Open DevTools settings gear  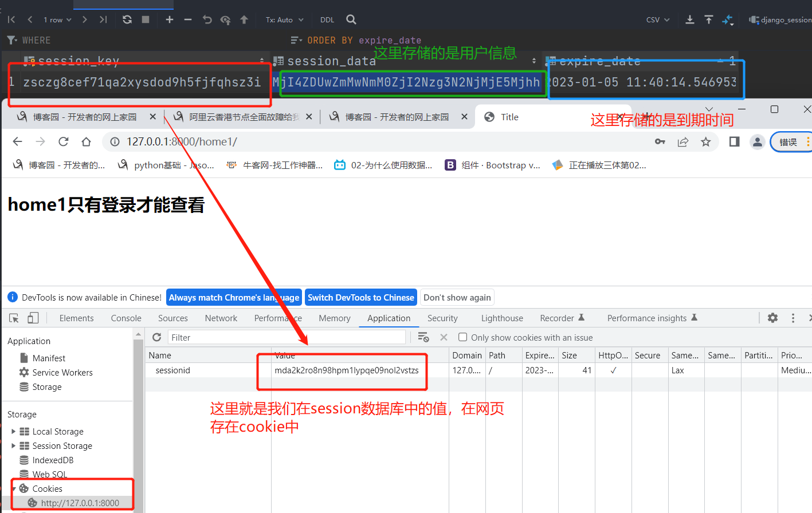(x=773, y=318)
